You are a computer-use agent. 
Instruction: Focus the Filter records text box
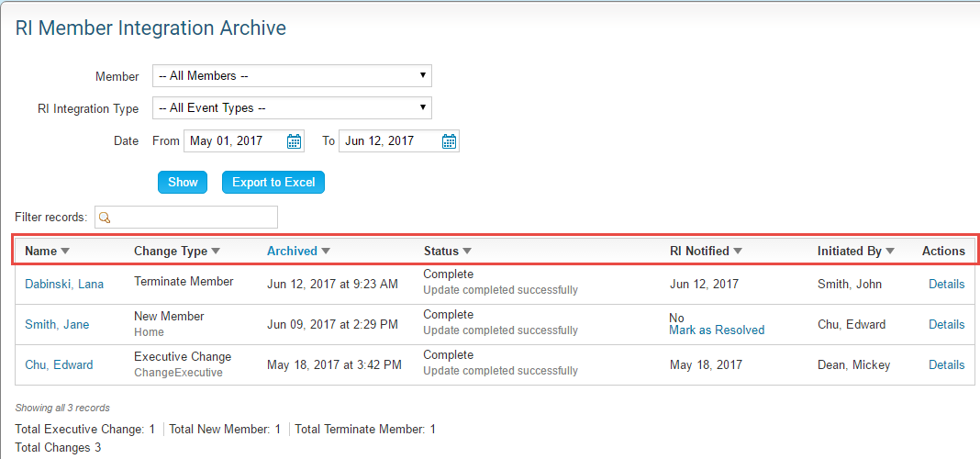tap(193, 218)
